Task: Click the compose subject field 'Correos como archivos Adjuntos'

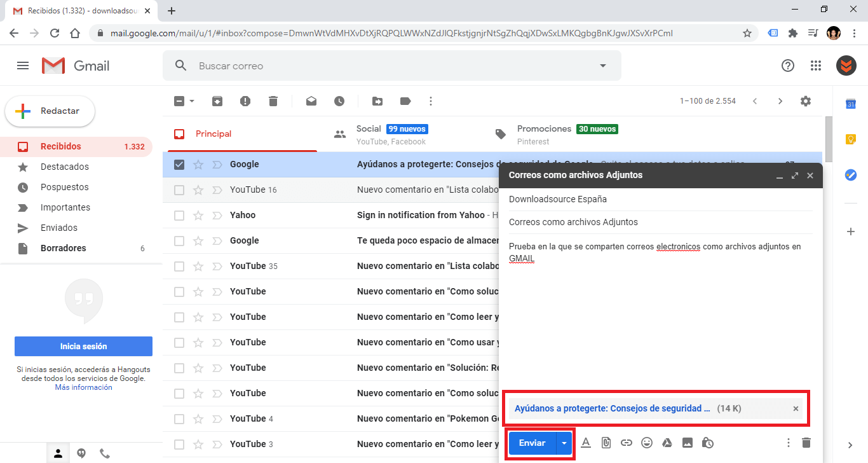Action: coord(661,222)
